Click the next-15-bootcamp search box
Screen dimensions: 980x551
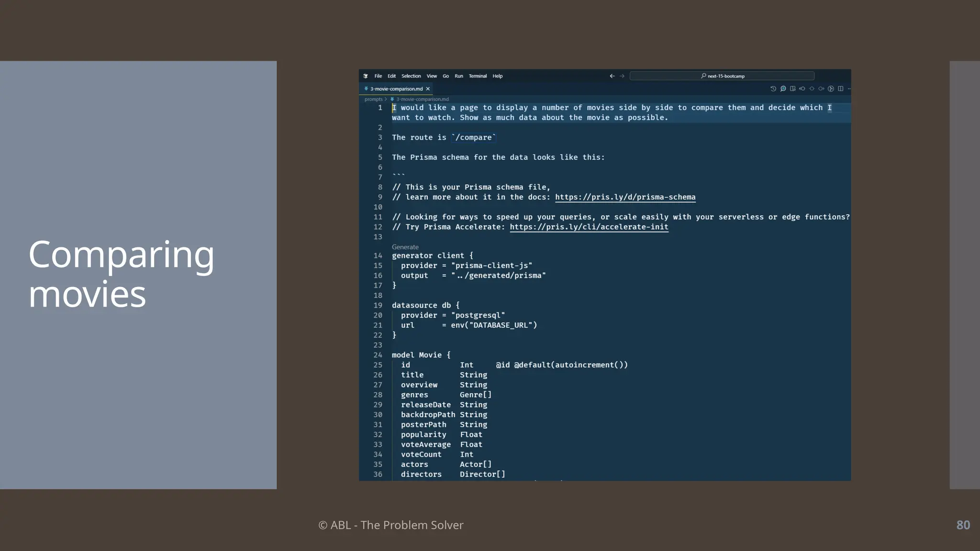722,76
